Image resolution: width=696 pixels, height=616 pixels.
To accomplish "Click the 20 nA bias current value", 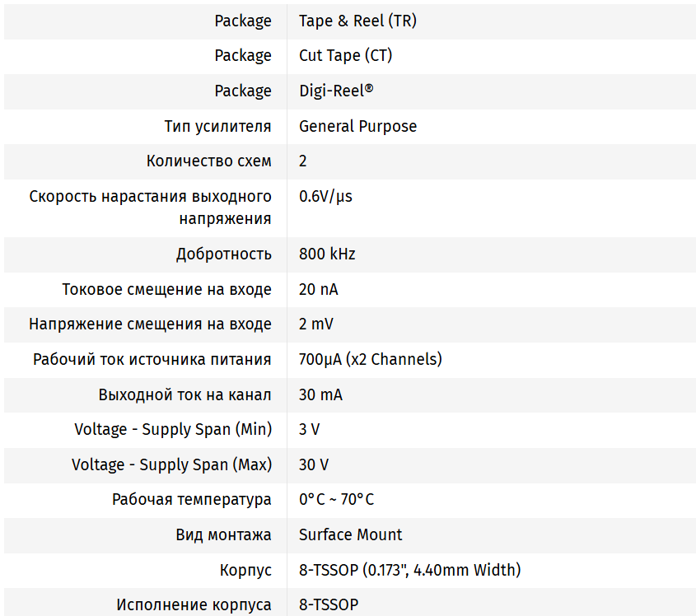I will tap(318, 289).
